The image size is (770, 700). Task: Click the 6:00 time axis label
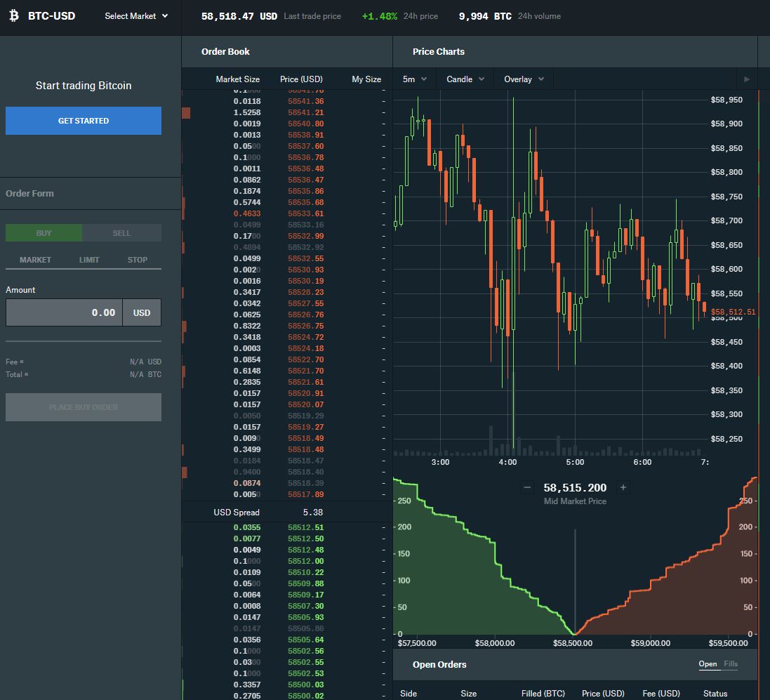point(642,462)
